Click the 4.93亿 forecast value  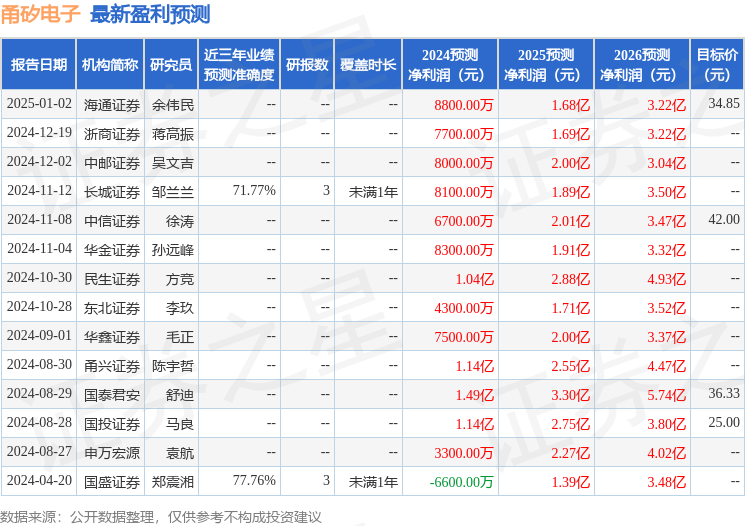point(666,279)
